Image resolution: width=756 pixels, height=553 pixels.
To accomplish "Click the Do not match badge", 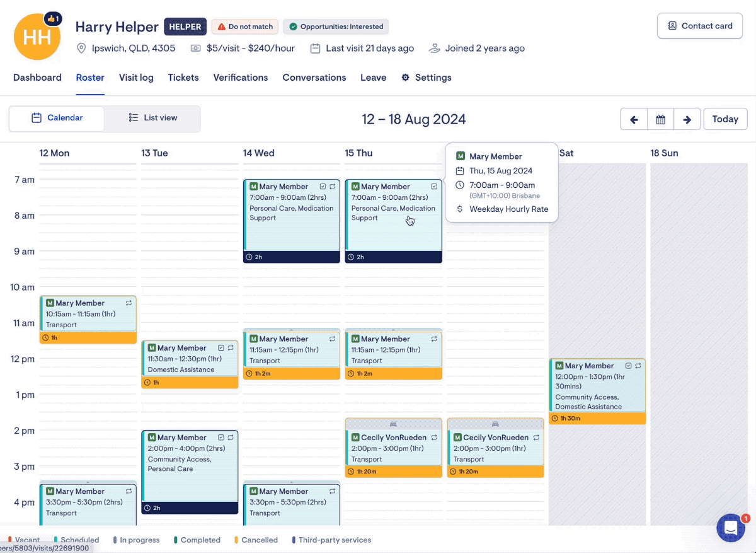I will 245,26.
